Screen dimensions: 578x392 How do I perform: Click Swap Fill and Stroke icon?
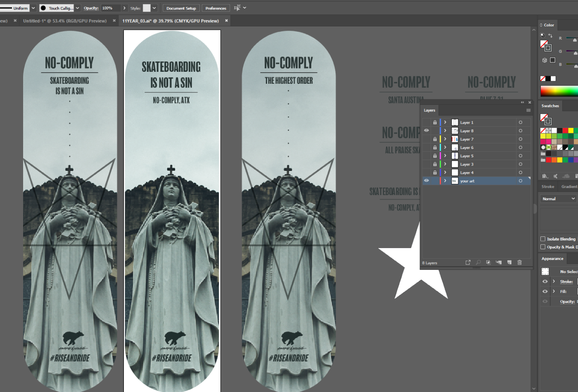[x=550, y=36]
